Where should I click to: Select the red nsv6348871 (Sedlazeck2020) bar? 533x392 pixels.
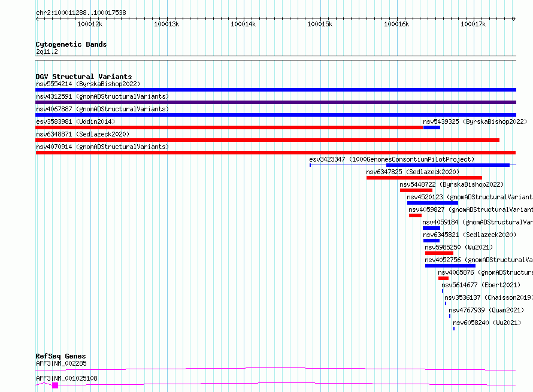(268, 140)
